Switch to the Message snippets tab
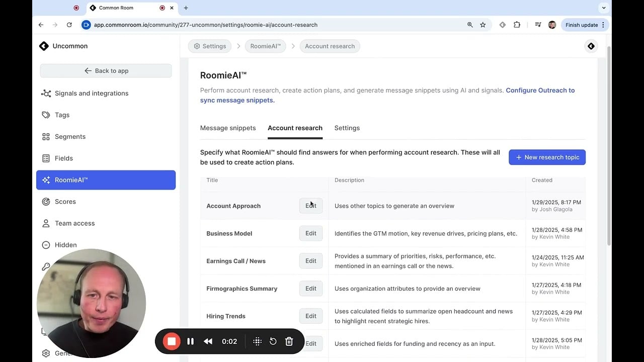This screenshot has height=362, width=644. point(228,128)
